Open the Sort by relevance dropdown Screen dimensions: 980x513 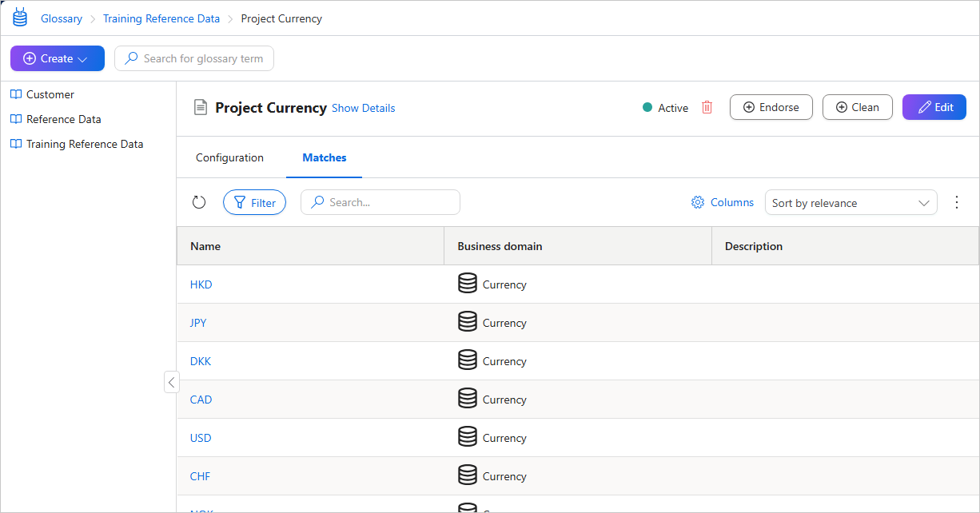pyautogui.click(x=851, y=203)
